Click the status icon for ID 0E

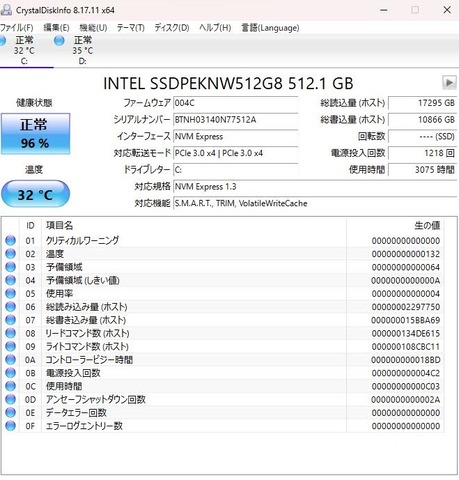pyautogui.click(x=11, y=413)
